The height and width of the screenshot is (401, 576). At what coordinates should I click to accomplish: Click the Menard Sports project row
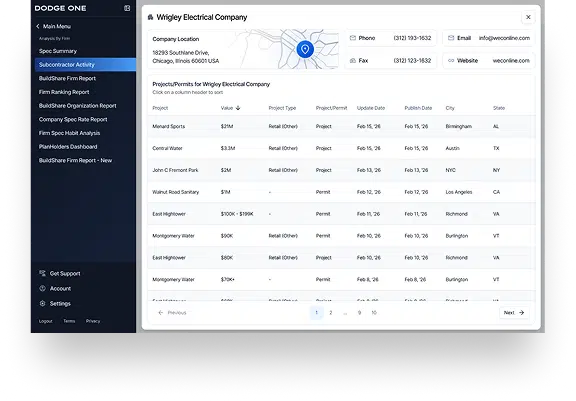[341, 126]
